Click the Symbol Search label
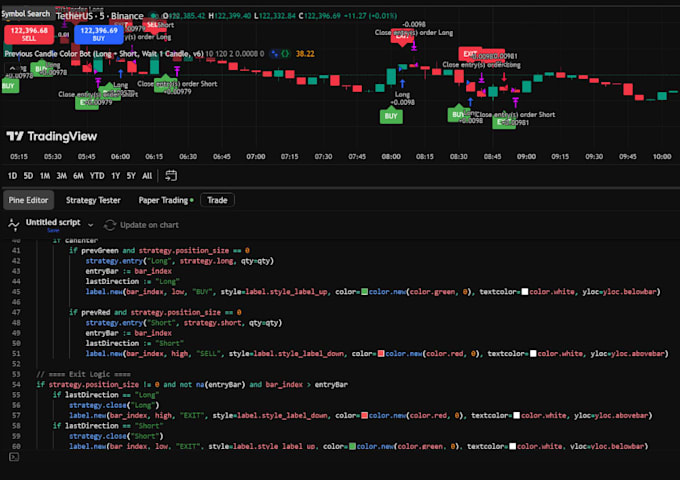The width and height of the screenshot is (680, 480). point(26,13)
